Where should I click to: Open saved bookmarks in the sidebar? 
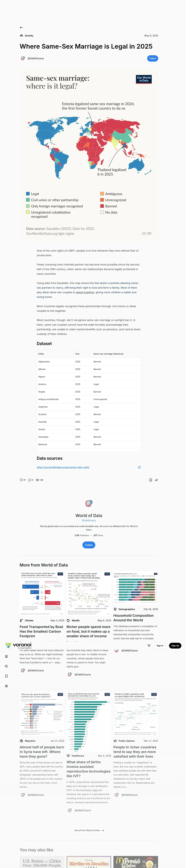(6, 676)
